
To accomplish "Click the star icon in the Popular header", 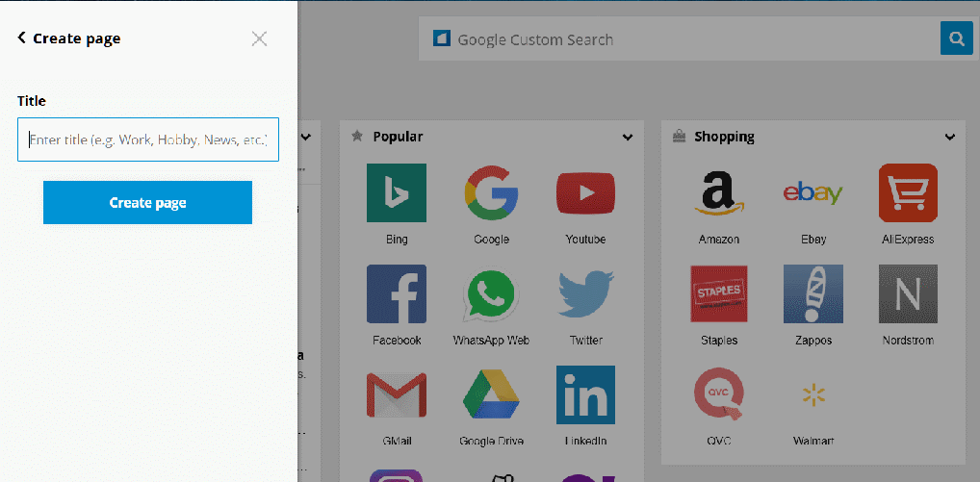I will (x=357, y=136).
